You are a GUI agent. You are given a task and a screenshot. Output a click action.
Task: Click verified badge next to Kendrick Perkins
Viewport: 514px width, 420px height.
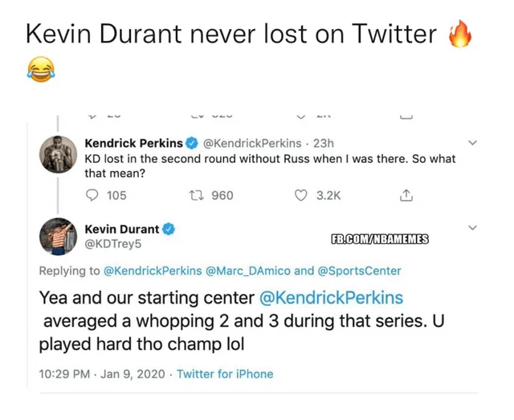(192, 144)
